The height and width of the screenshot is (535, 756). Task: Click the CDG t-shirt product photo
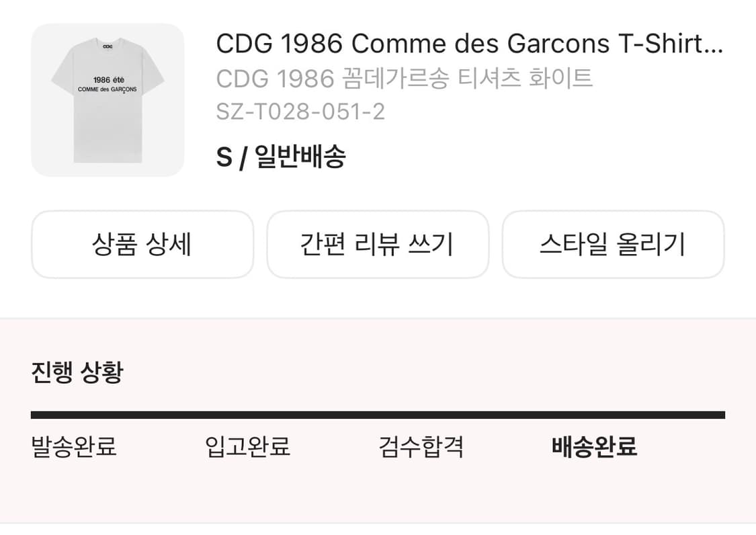click(108, 99)
